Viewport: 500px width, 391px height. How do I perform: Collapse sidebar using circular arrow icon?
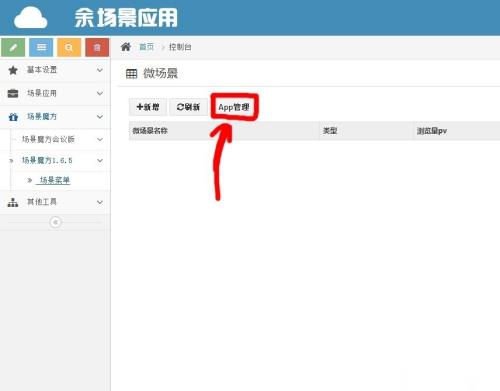[55, 222]
